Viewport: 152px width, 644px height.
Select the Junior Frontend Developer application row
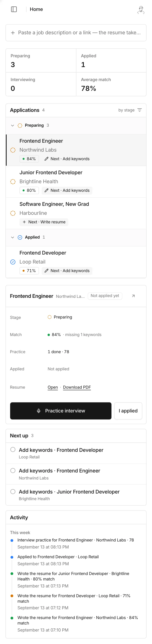76,181
